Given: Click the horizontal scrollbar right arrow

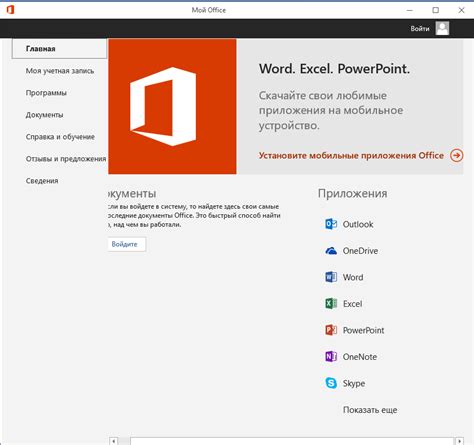Looking at the screenshot, I should coord(459,441).
